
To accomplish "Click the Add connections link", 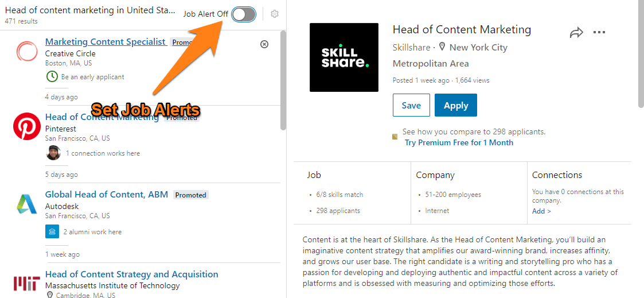I will [x=541, y=211].
